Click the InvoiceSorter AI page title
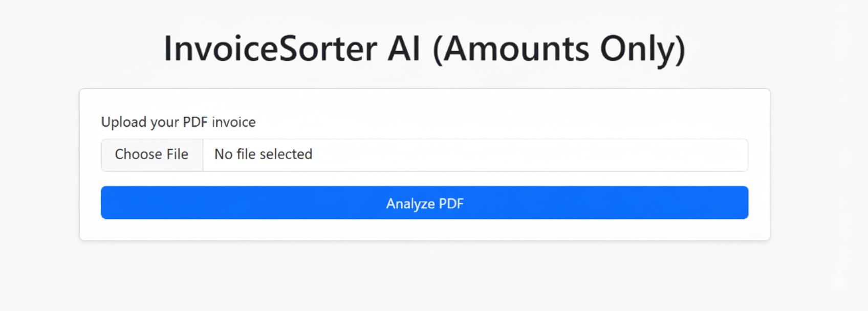The height and width of the screenshot is (311, 868). [425, 49]
